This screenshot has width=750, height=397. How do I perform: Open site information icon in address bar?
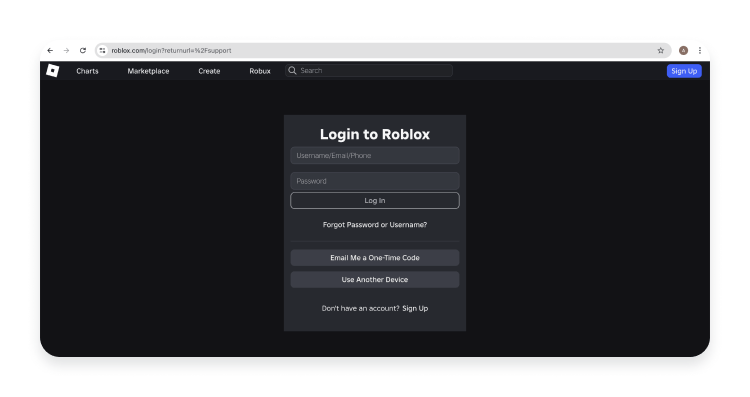(x=102, y=50)
